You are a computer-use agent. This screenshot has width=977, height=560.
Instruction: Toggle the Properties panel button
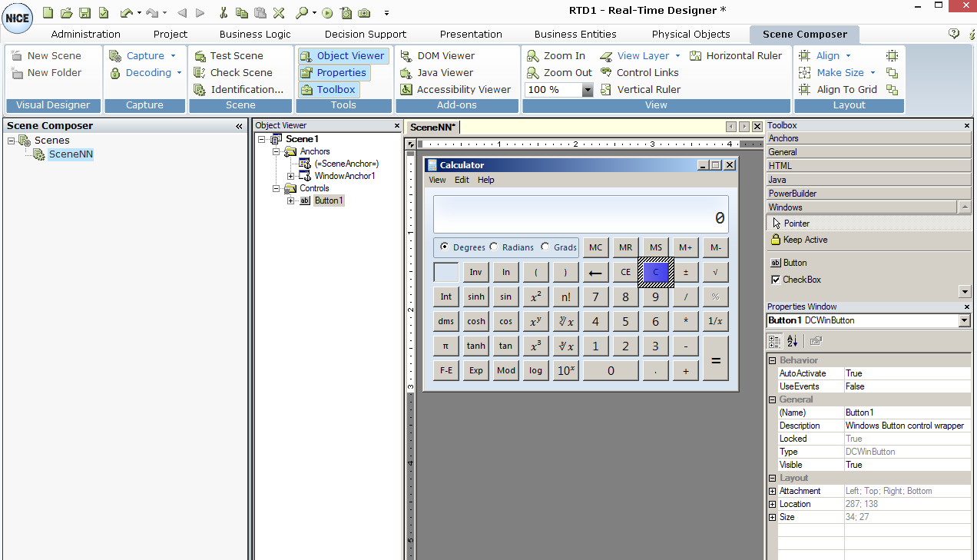(333, 73)
